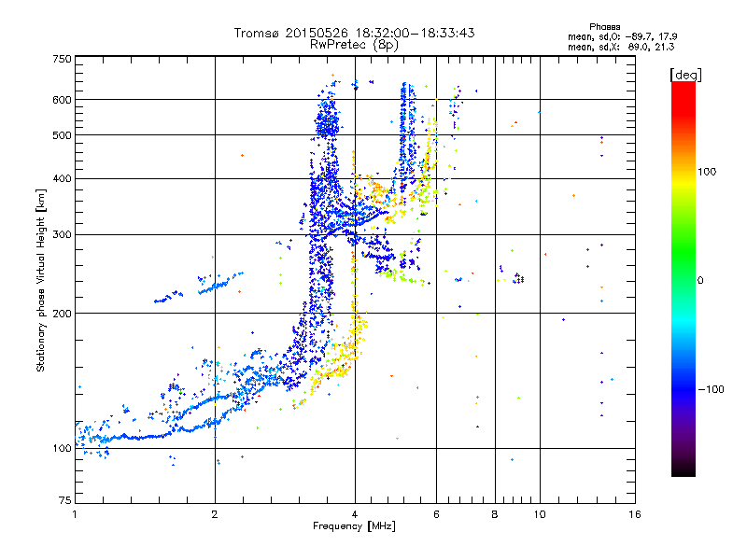Select the "mean, sd,X: 89.0, 21.3" line
Screen dimensions: 747x560
tap(621, 47)
